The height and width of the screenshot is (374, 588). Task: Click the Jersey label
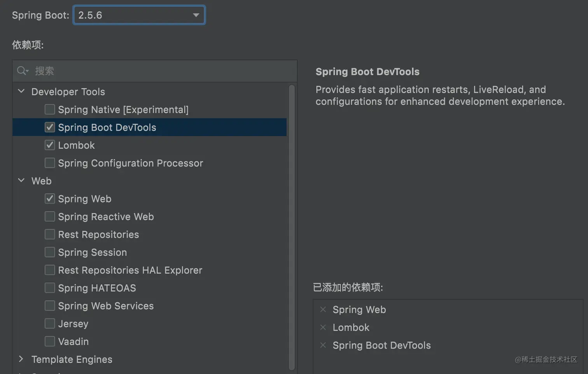click(73, 324)
